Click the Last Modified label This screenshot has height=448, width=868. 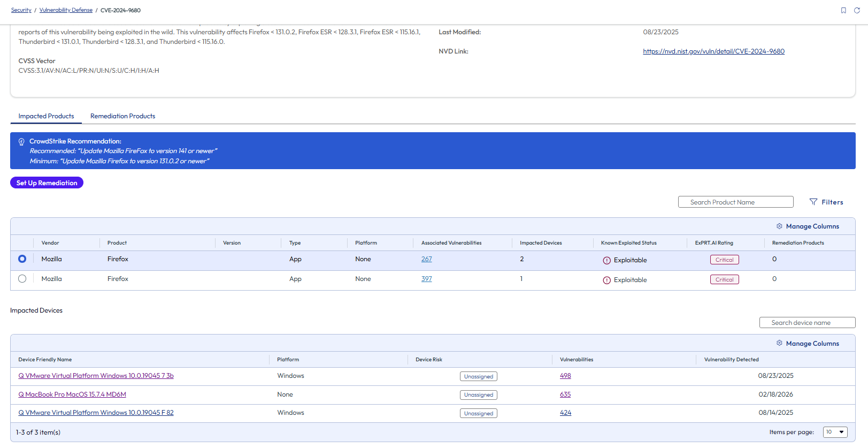coord(460,32)
